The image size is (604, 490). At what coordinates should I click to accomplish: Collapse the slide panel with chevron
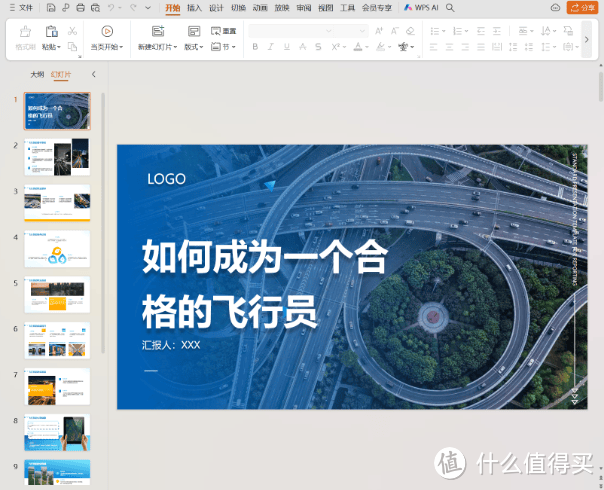click(94, 74)
